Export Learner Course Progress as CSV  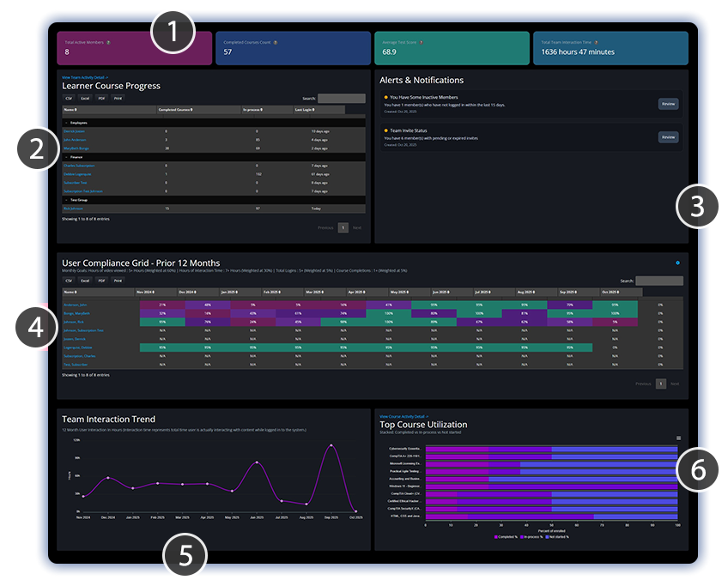[x=68, y=98]
